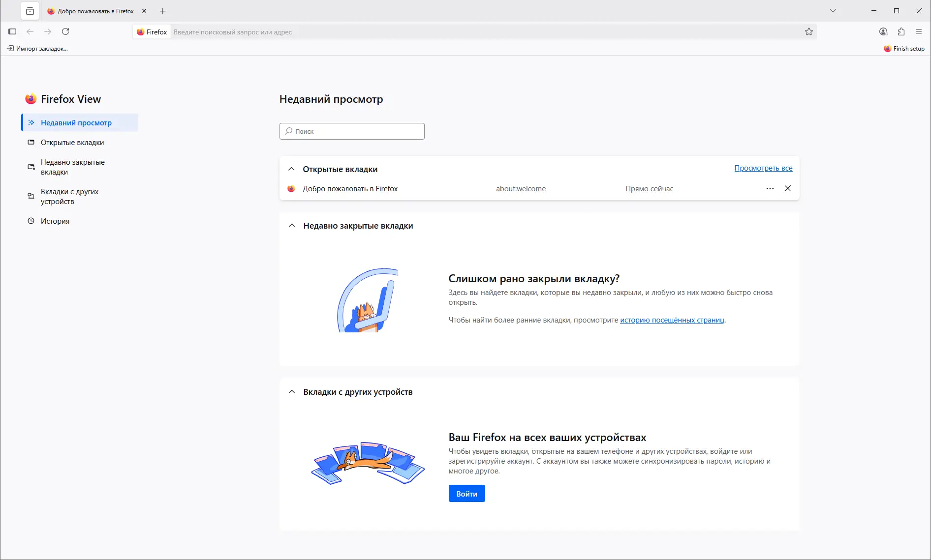Open the Firefox application menu
The image size is (931, 560).
919,31
